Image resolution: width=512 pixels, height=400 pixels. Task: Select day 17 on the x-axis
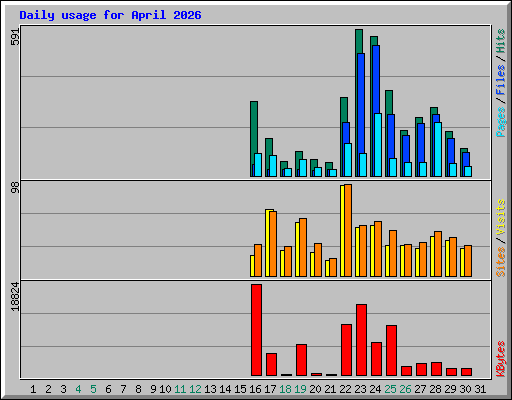tap(270, 389)
